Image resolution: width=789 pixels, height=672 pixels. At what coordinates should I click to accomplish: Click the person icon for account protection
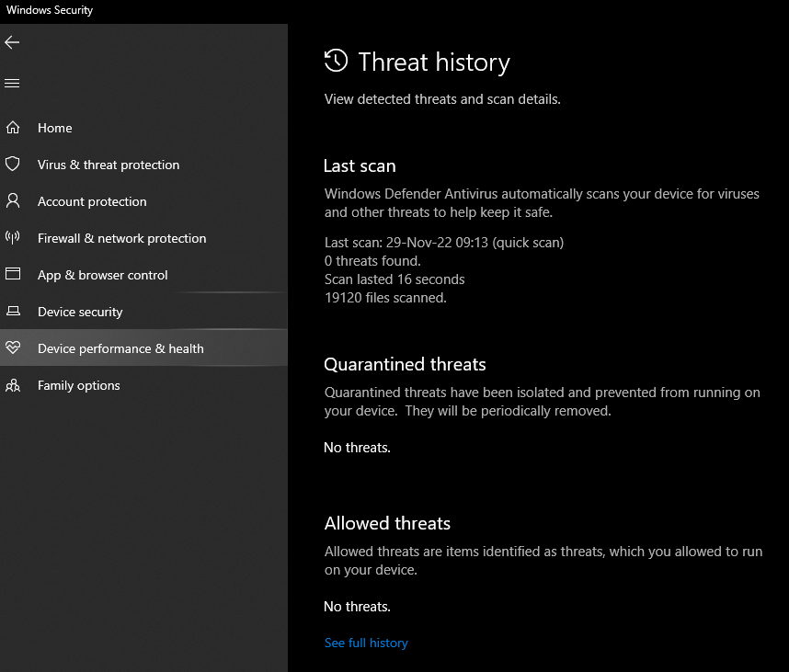click(13, 200)
